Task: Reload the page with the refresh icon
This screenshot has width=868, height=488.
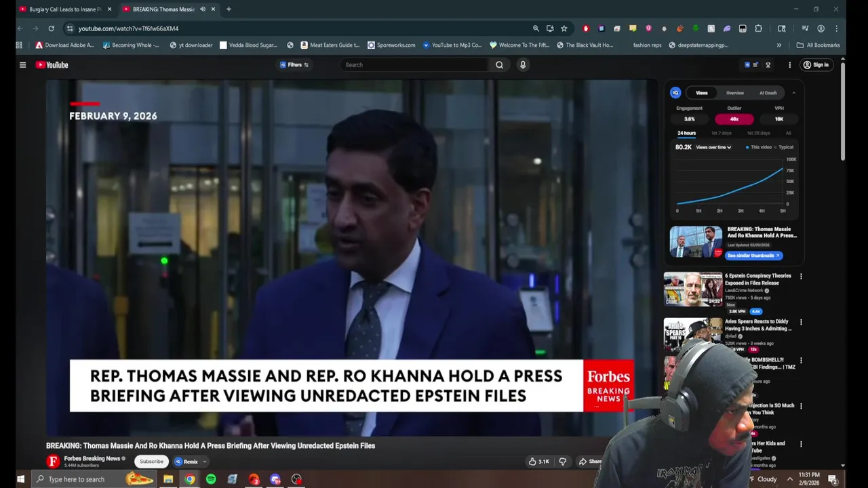Action: (51, 28)
